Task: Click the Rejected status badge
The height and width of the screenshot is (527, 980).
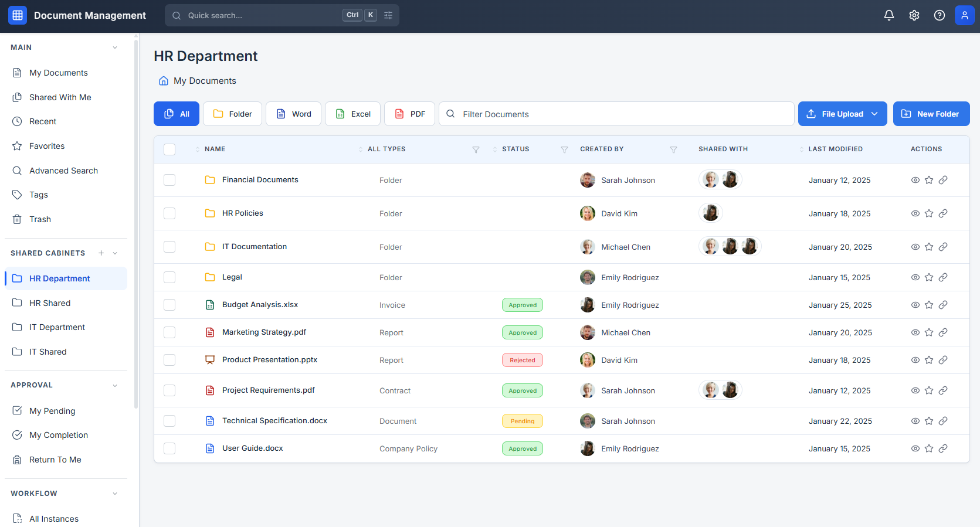Action: (523, 360)
